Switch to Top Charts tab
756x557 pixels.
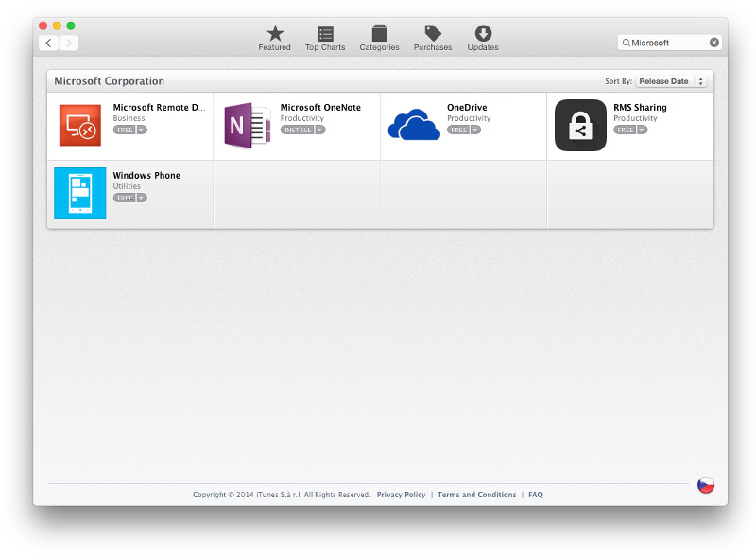point(325,38)
